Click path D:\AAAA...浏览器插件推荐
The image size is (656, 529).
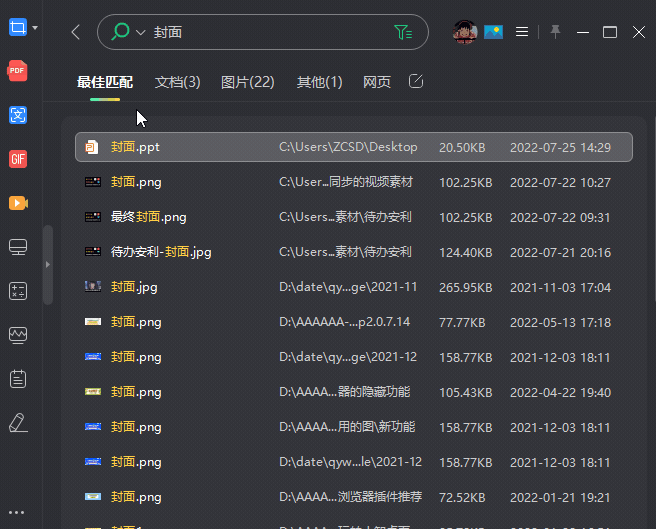click(351, 497)
